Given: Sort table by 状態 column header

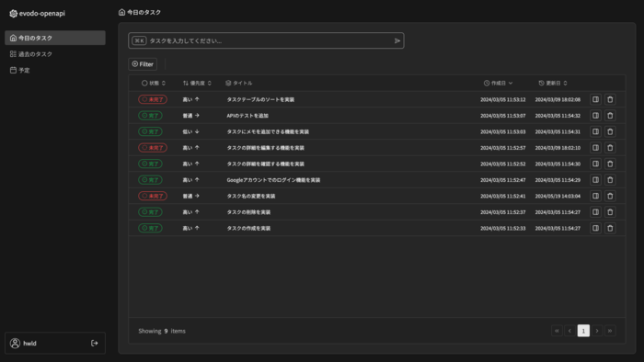Looking at the screenshot, I should [154, 84].
